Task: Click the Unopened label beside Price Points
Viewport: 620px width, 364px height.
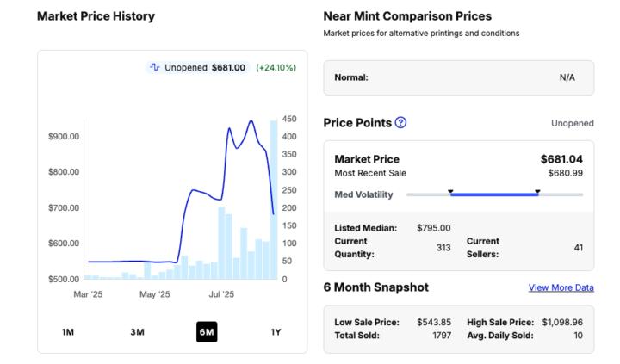Action: (x=572, y=123)
